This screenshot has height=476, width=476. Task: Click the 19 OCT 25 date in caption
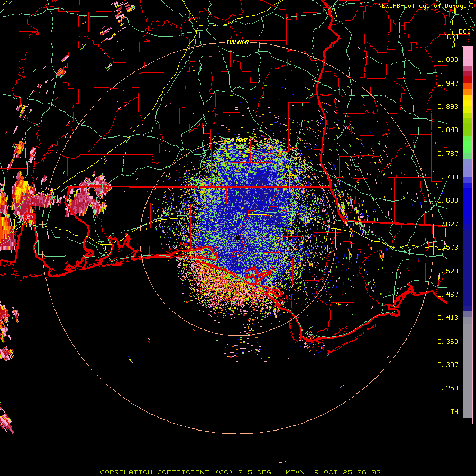point(331,472)
